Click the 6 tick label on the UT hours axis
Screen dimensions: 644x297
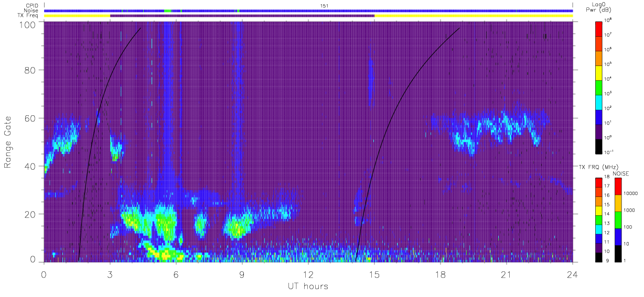coord(176,274)
